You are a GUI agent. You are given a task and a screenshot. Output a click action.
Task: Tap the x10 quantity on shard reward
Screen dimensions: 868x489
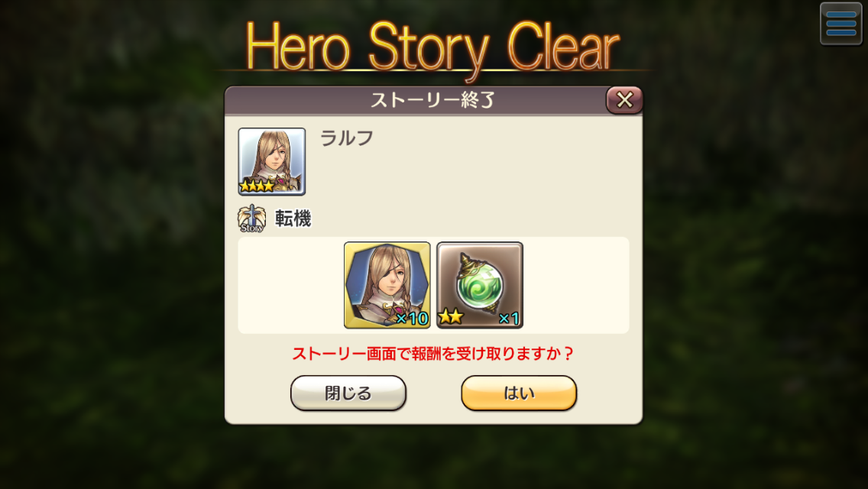pyautogui.click(x=413, y=319)
